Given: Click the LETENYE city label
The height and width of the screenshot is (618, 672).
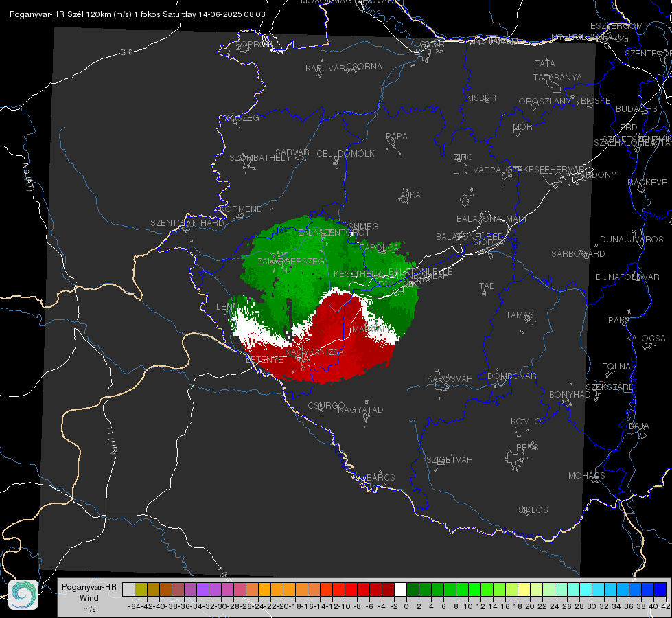Looking at the screenshot, I should [264, 360].
